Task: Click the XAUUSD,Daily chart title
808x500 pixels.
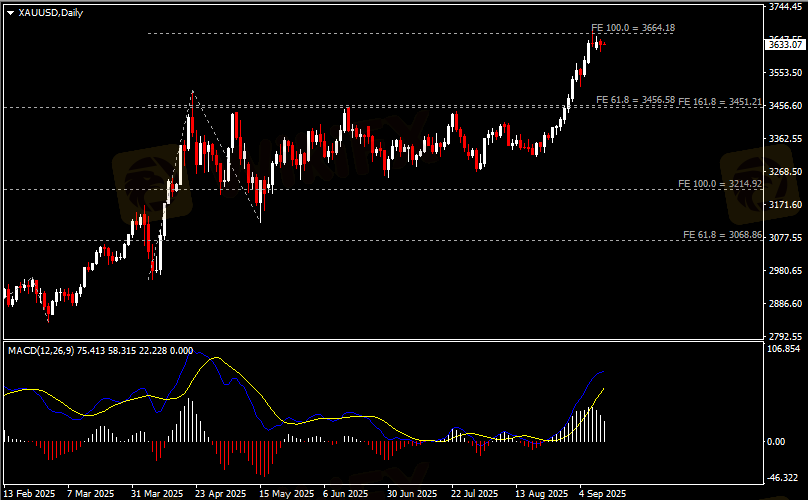Action: [x=50, y=13]
